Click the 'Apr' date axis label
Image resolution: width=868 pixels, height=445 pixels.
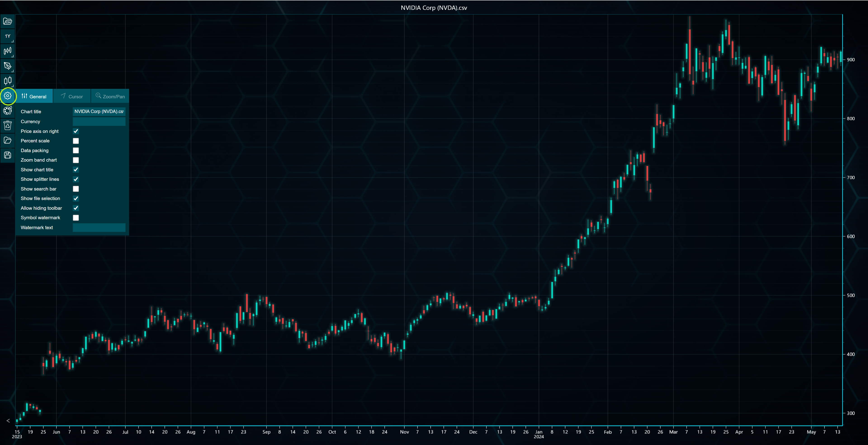coord(739,432)
